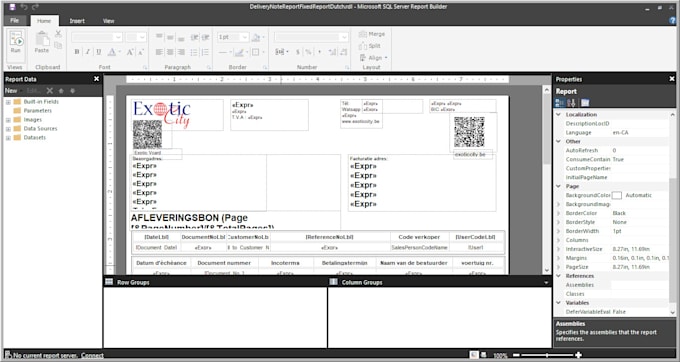Open the property pages icon
680x362 pixels.
585,103
